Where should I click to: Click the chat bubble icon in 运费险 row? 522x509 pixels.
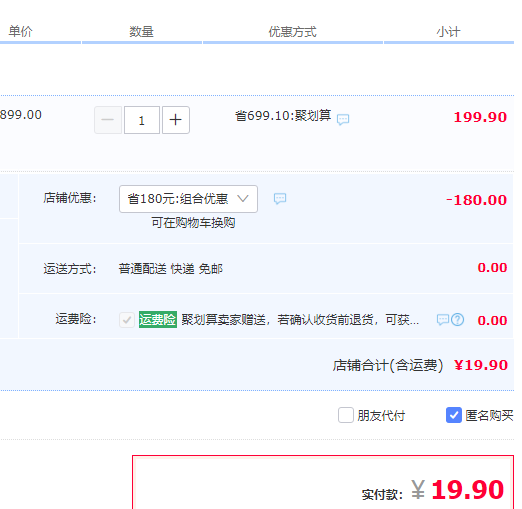(443, 320)
